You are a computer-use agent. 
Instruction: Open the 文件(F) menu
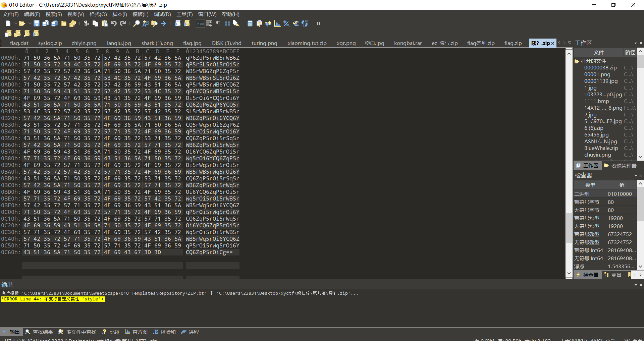click(11, 14)
